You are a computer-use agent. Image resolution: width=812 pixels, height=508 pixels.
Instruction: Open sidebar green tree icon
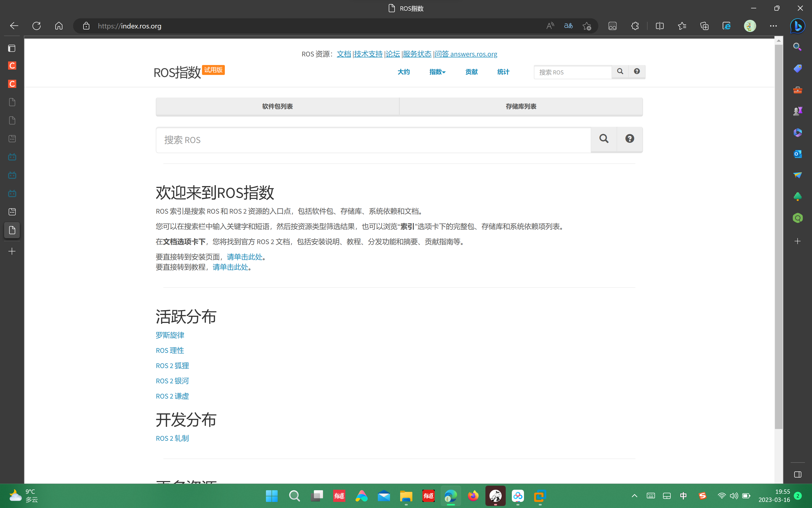pos(798,197)
